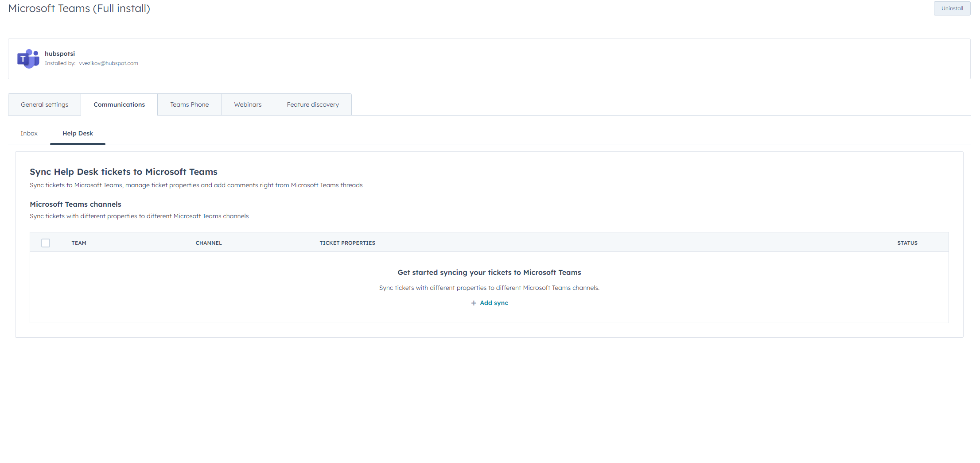Screen dimensions: 980x463
Task: Go to the Feature discovery tab
Action: pos(313,104)
